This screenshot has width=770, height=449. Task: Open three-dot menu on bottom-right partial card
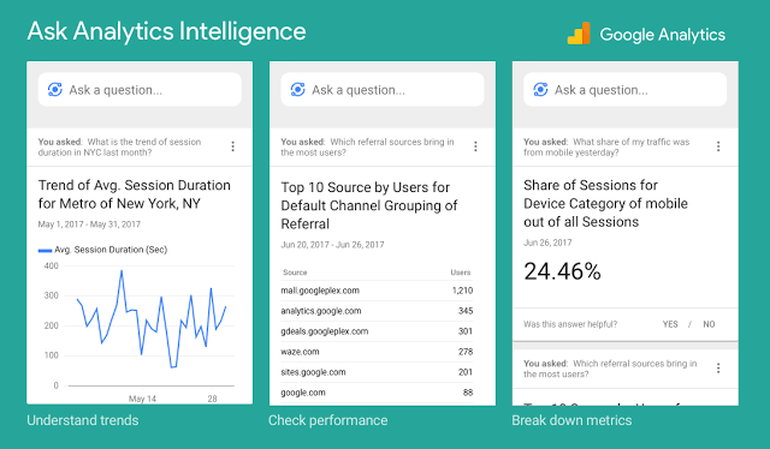point(718,368)
